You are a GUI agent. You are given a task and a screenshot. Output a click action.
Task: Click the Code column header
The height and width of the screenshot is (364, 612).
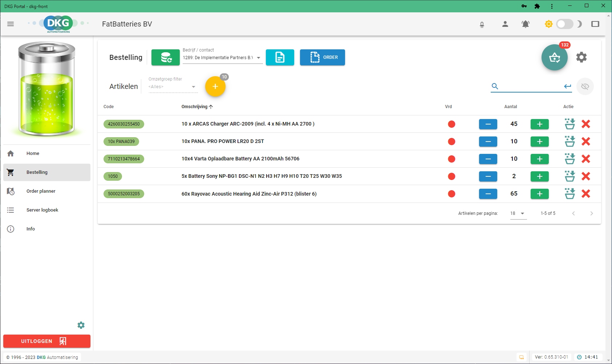pyautogui.click(x=109, y=107)
